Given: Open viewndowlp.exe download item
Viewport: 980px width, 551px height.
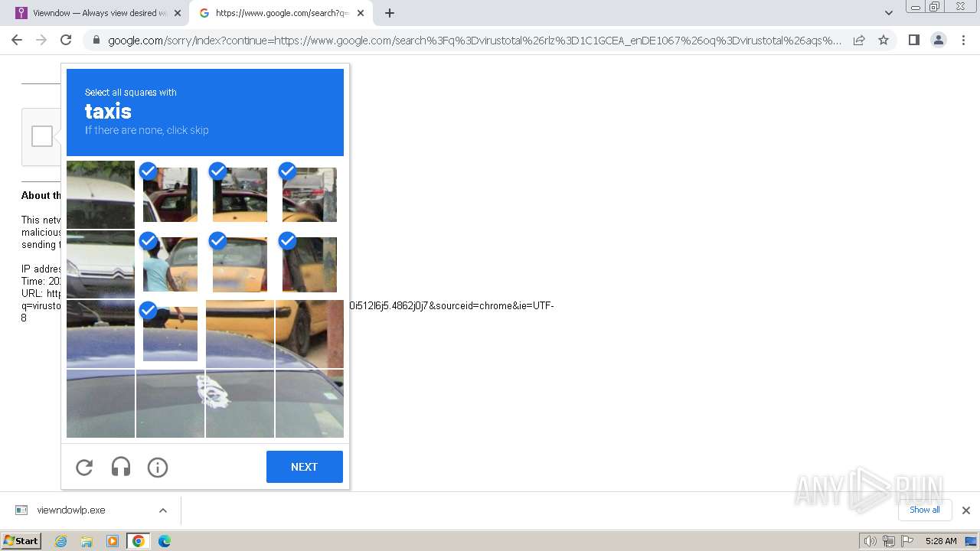Looking at the screenshot, I should (x=71, y=510).
